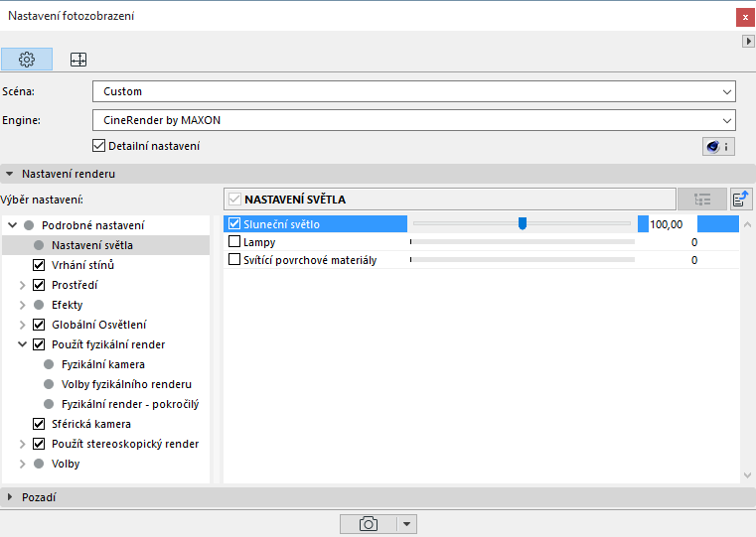Toggle the NASTAVENÍ SVĚTLA header checkbox
This screenshot has height=537, width=756.
pyautogui.click(x=234, y=199)
